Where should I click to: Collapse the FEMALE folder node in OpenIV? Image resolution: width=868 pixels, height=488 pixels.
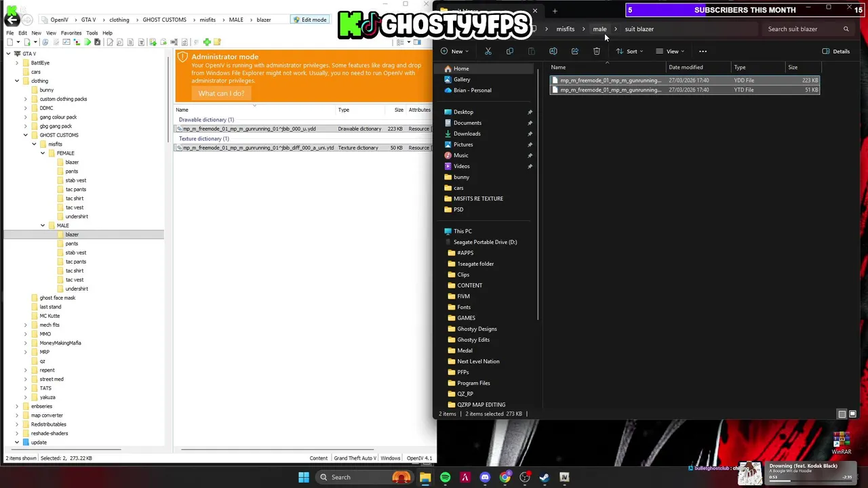43,153
